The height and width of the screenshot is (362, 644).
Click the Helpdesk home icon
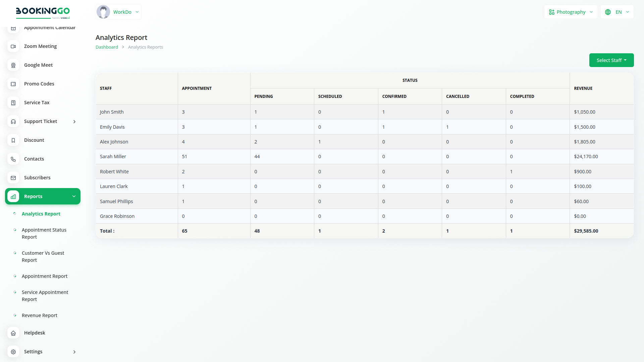[13, 333]
